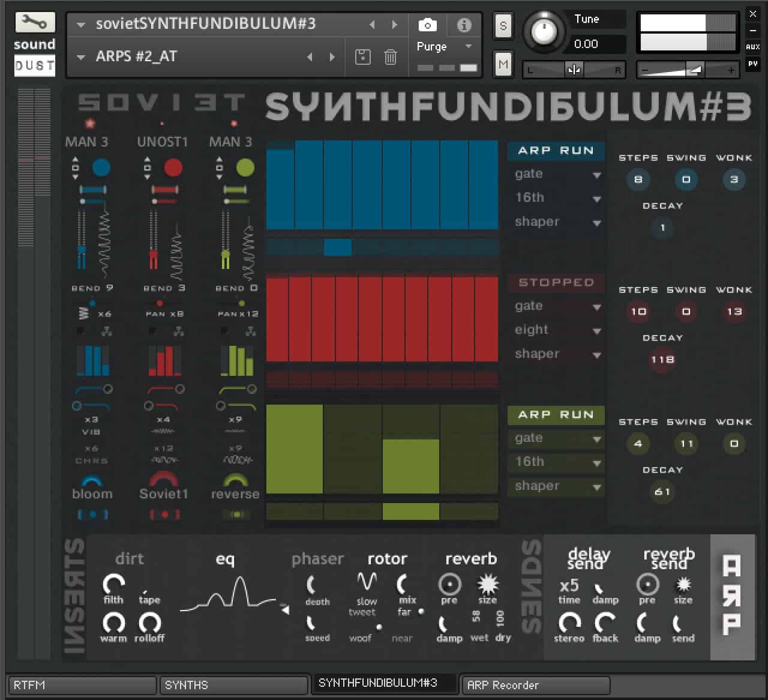Adjust the pan L-R slider
The image size is (768, 700).
tap(574, 70)
